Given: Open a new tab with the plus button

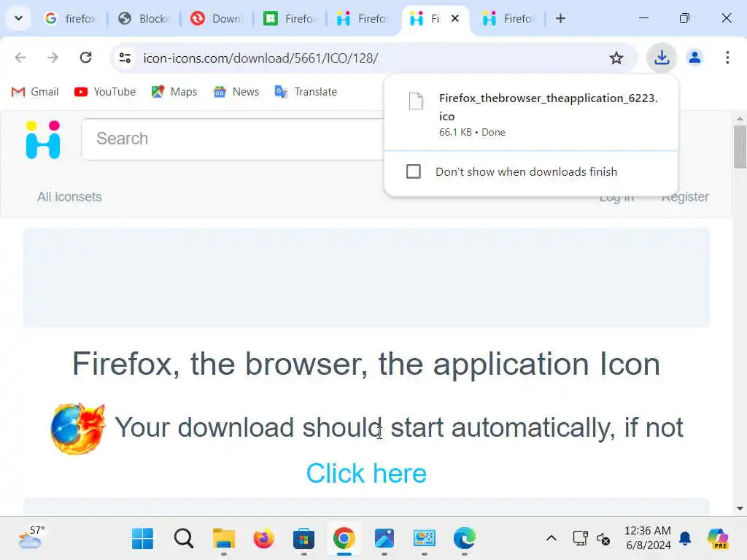Looking at the screenshot, I should 561,18.
